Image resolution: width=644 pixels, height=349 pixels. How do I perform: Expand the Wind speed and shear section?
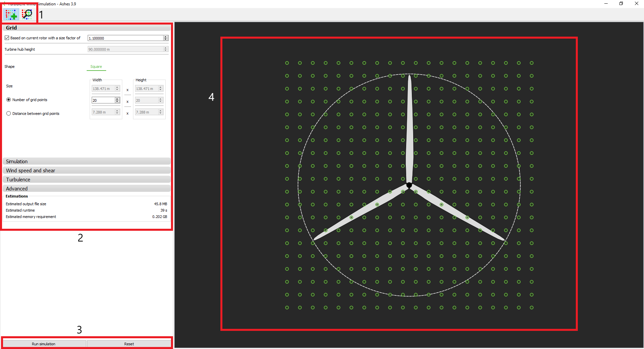tap(87, 171)
